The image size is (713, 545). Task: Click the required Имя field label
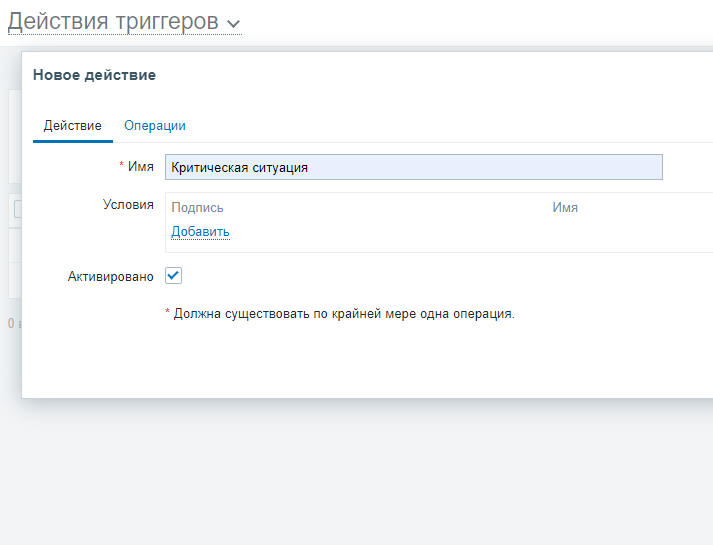coord(141,167)
